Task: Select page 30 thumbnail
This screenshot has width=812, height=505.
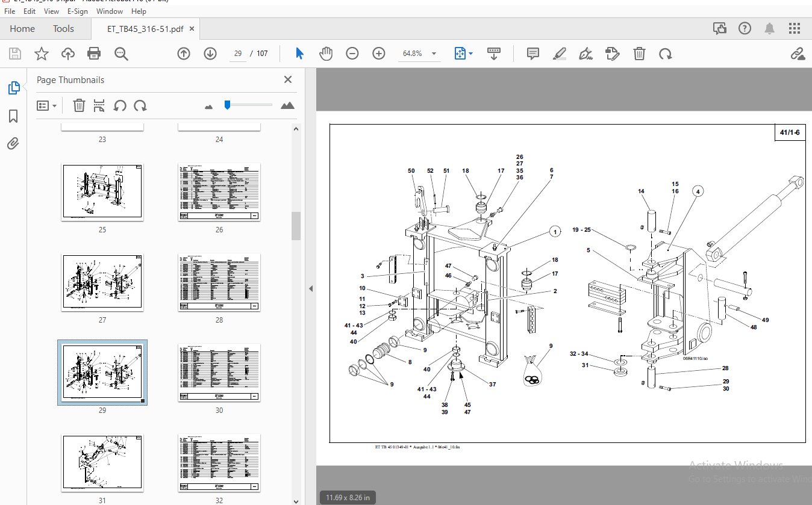Action: [x=219, y=373]
